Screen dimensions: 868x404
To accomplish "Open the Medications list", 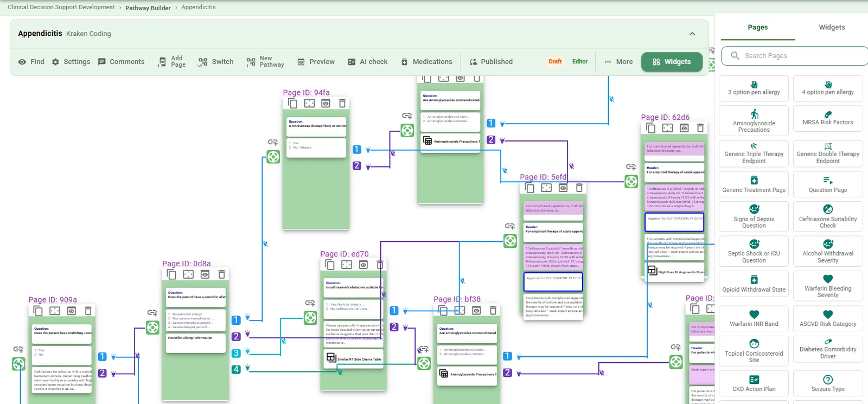I will [x=426, y=62].
